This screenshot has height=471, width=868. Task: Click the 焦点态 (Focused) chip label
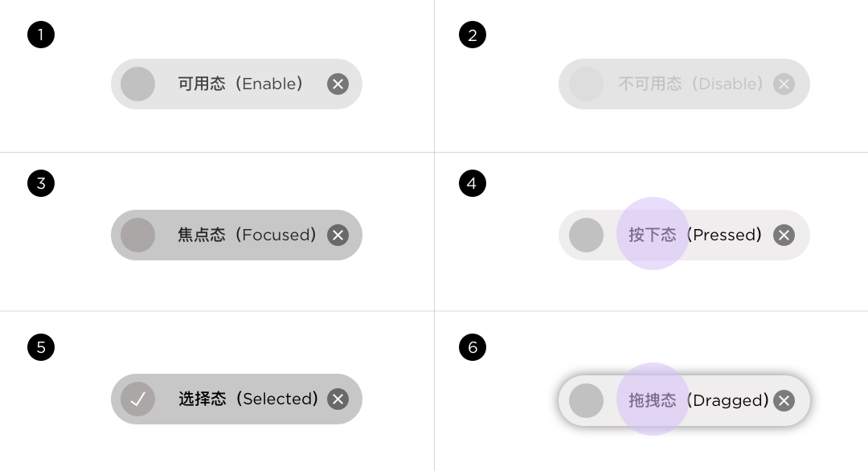[247, 235]
